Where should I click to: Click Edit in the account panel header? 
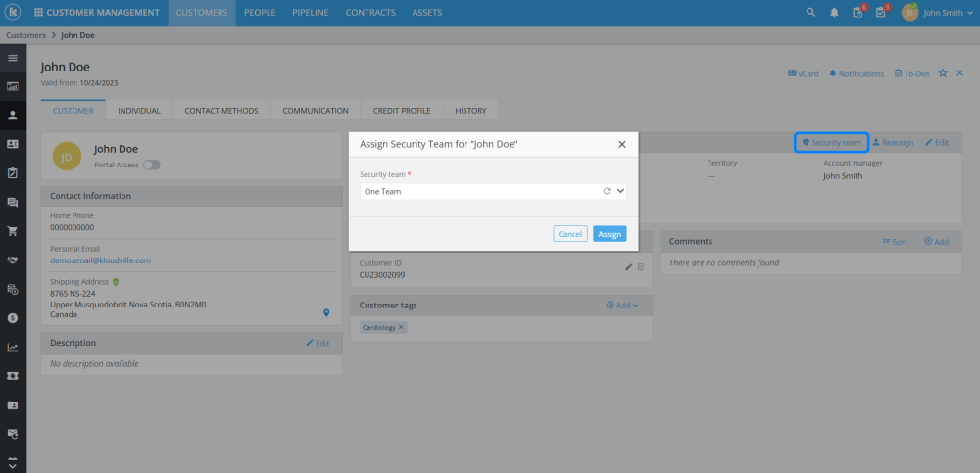click(937, 142)
